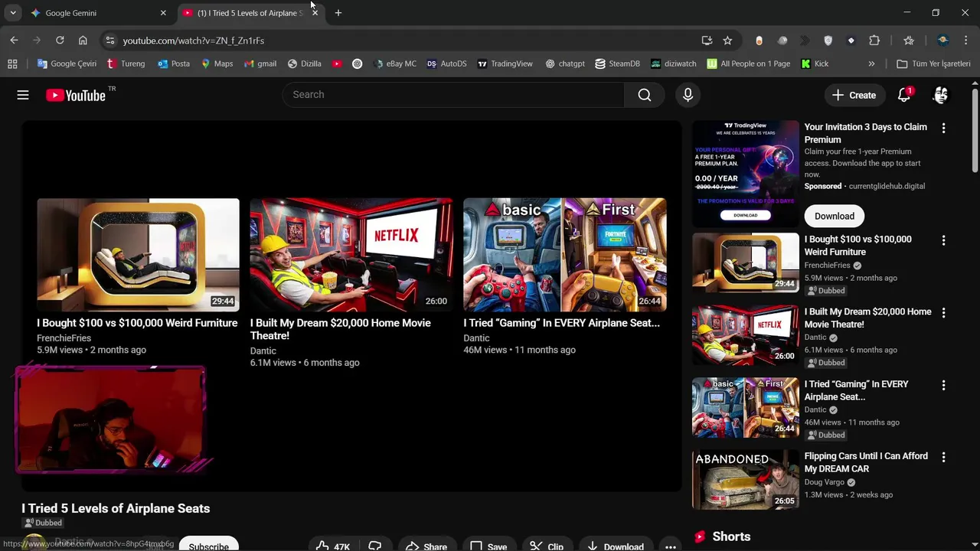Like the video with the thumbs-up button
The width and height of the screenshot is (980, 551).
point(332,546)
